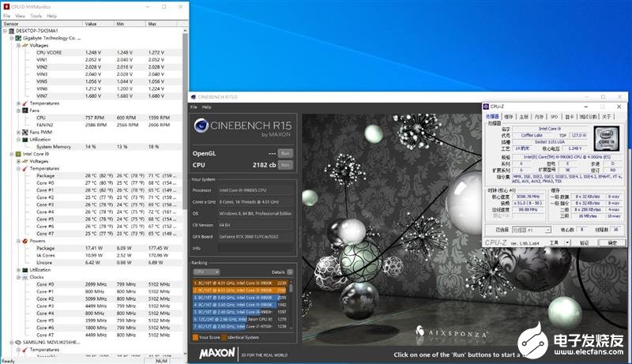This screenshot has height=364, width=632.
Task: Collapse the DESKTOP-7SK5MA1 root node
Action: point(5,31)
